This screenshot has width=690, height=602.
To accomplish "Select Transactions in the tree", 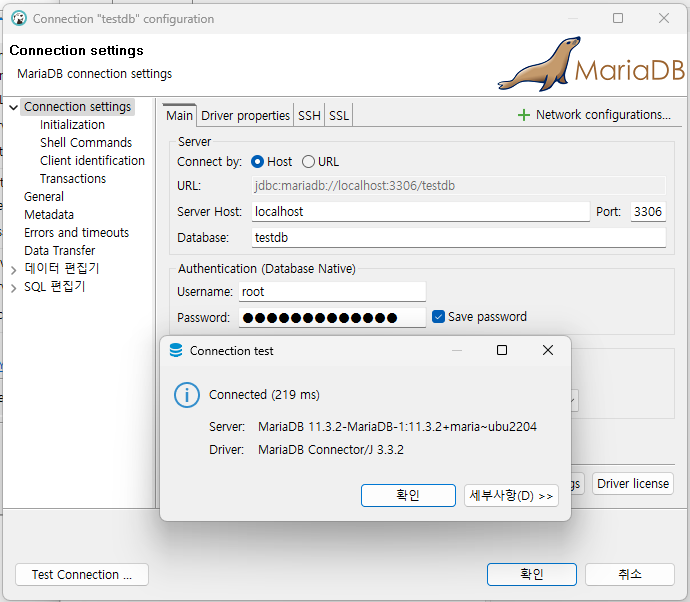I will pos(73,179).
